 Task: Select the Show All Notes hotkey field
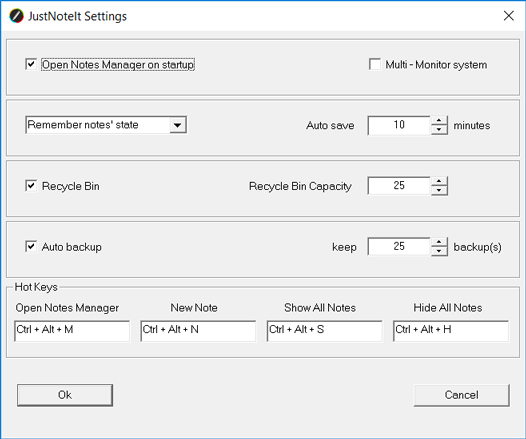tap(324, 331)
